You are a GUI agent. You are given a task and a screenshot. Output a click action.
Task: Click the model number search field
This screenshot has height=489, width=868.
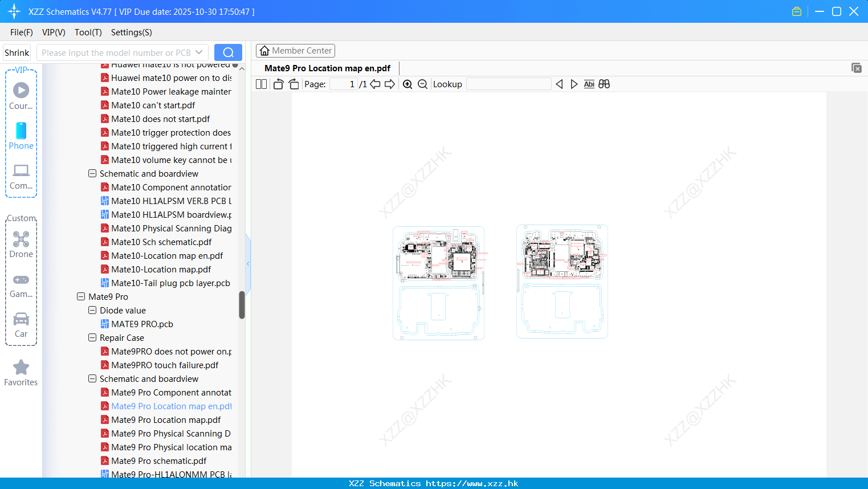point(116,52)
